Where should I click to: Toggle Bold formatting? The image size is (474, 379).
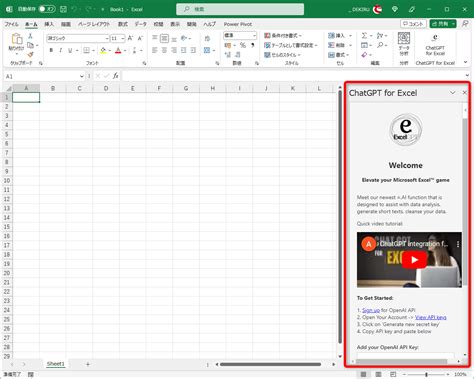point(51,50)
